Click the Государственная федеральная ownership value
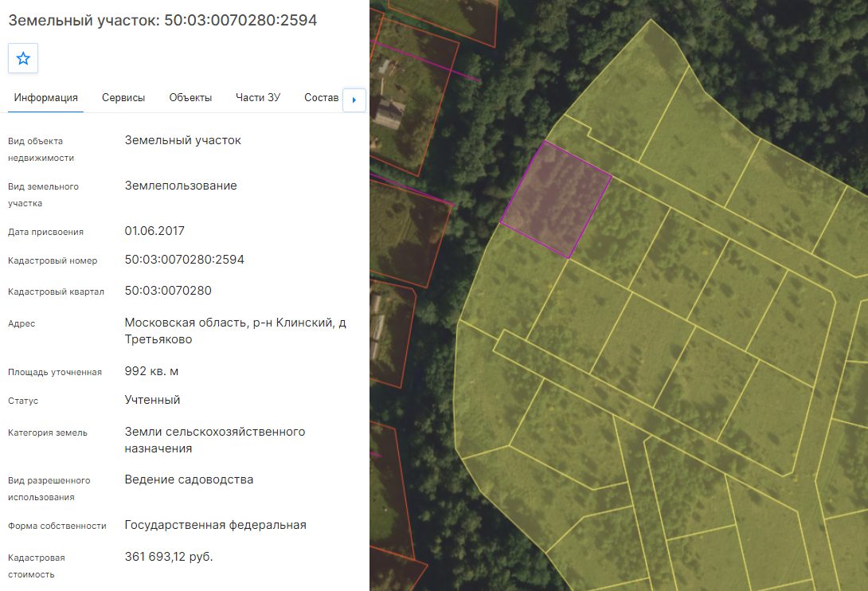This screenshot has width=868, height=591. (215, 525)
